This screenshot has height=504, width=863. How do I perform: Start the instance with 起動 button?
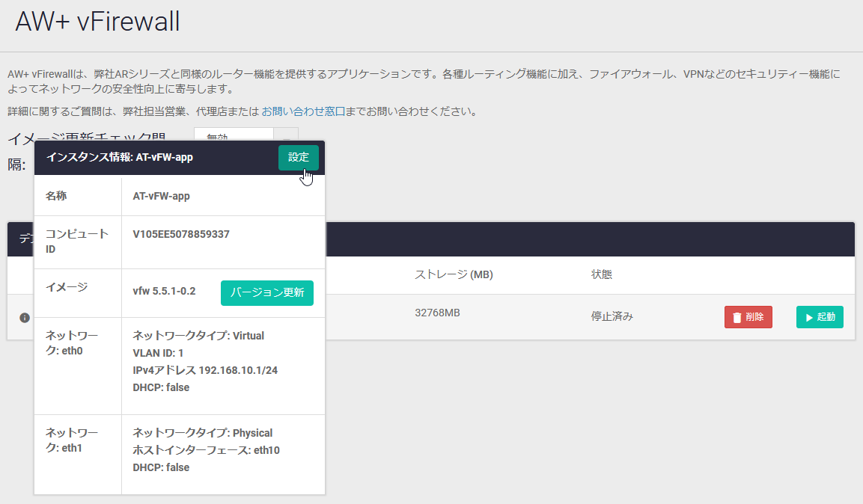coord(820,317)
